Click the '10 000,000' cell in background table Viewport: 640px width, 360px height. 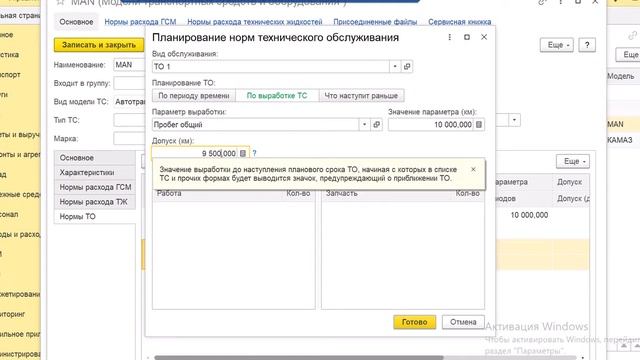[x=529, y=215]
